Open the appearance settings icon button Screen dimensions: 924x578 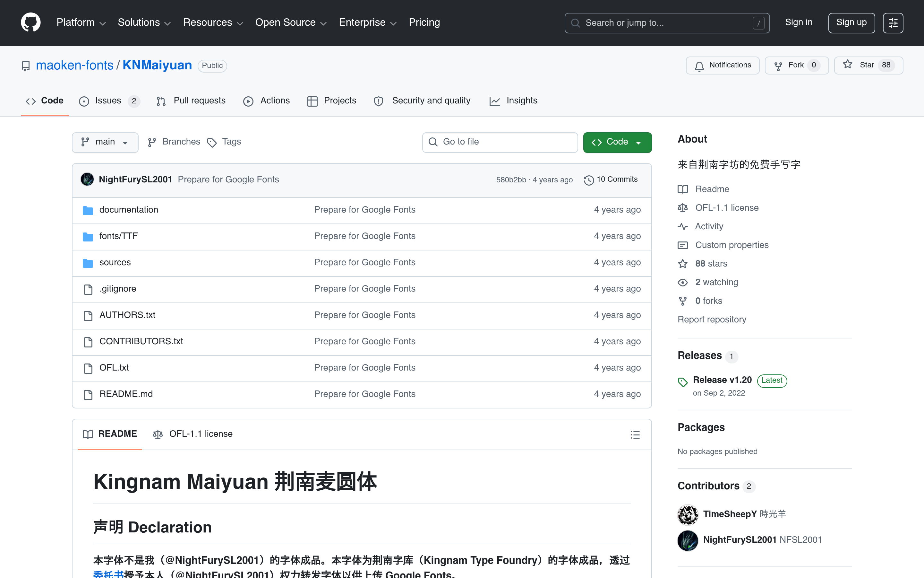click(x=893, y=23)
